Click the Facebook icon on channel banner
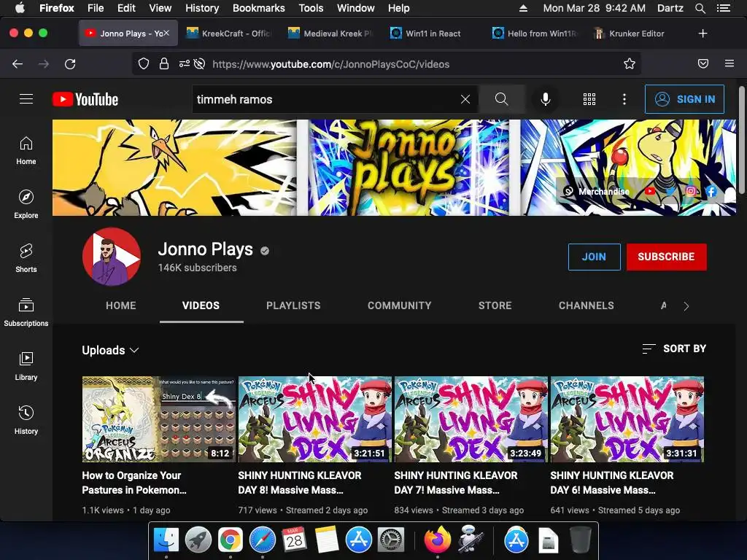The width and height of the screenshot is (747, 560). (x=711, y=191)
